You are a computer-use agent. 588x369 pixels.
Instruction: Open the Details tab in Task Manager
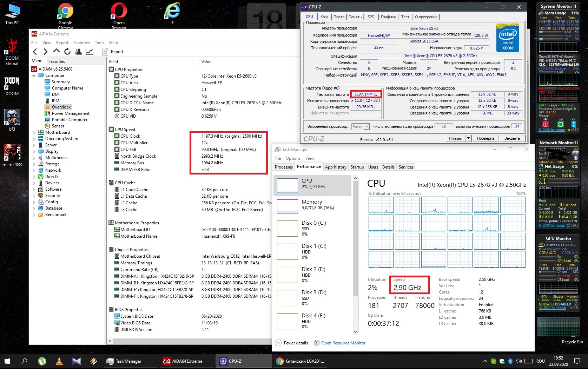[x=388, y=167]
